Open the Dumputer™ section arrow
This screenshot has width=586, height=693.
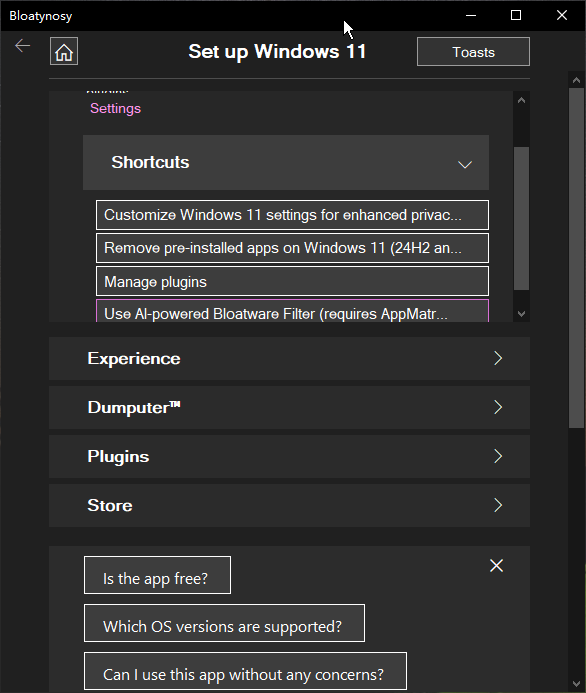click(498, 407)
